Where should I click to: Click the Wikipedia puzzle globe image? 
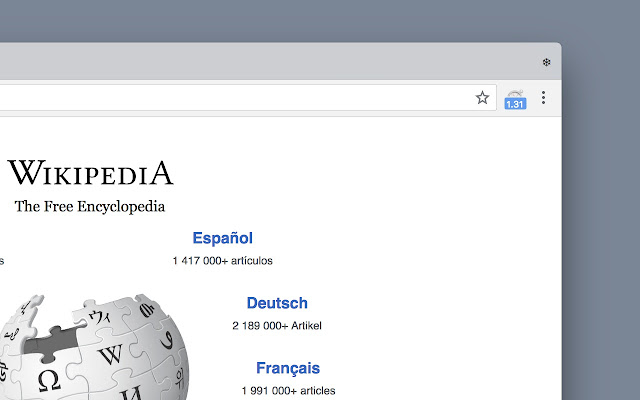click(94, 347)
